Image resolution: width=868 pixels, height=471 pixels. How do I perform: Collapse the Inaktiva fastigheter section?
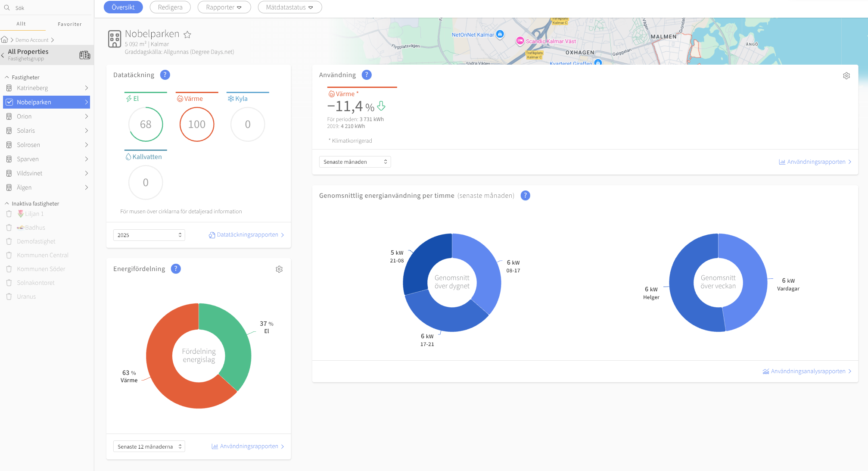click(x=7, y=203)
